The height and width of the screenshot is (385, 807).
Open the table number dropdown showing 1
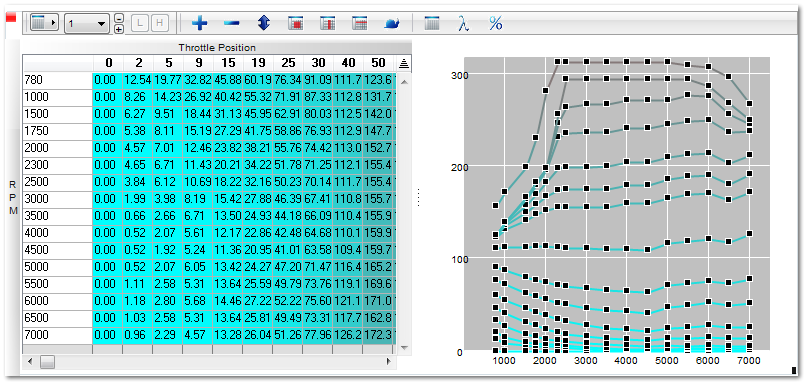point(86,24)
